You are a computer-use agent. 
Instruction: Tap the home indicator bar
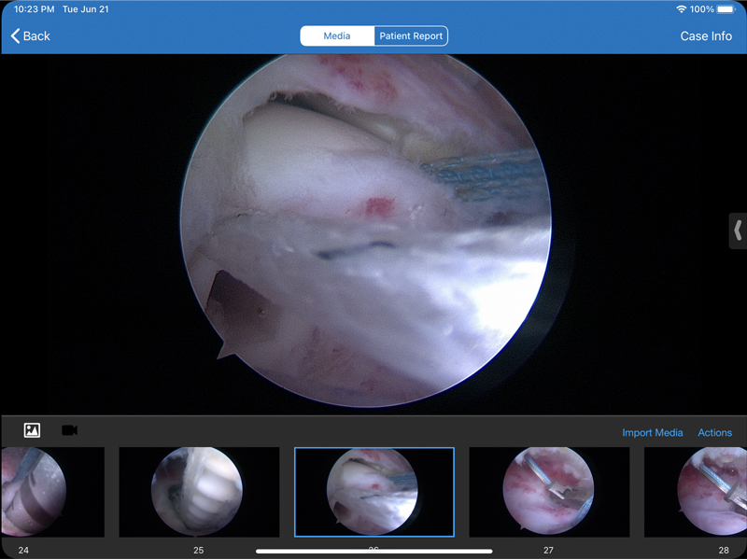pyautogui.click(x=374, y=552)
